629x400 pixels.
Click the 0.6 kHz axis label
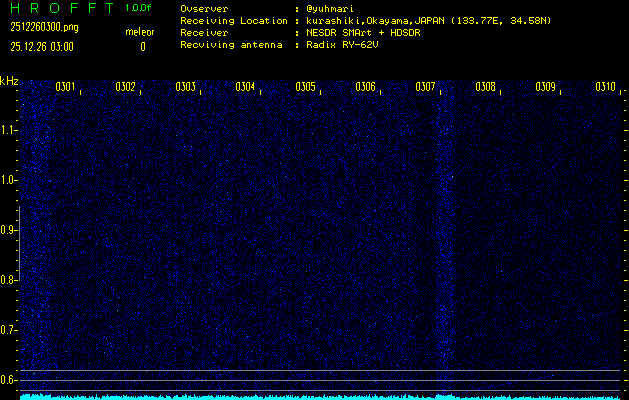[x=7, y=380]
